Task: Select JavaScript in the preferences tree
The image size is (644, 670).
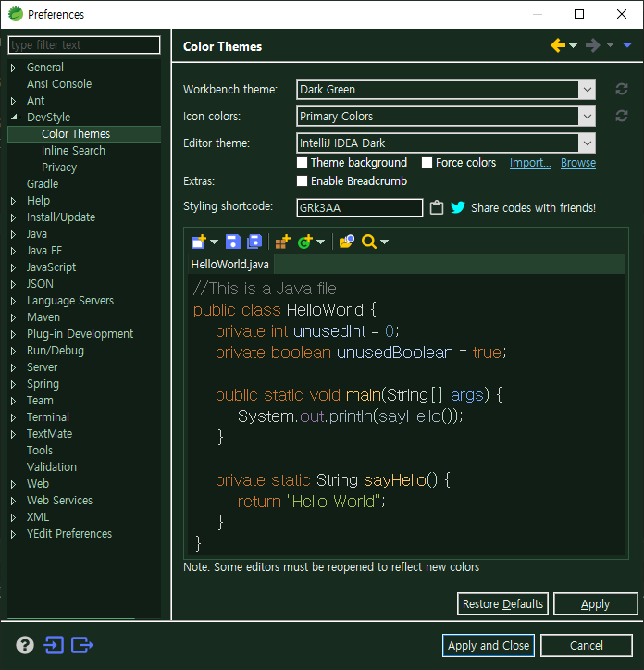Action: [51, 267]
